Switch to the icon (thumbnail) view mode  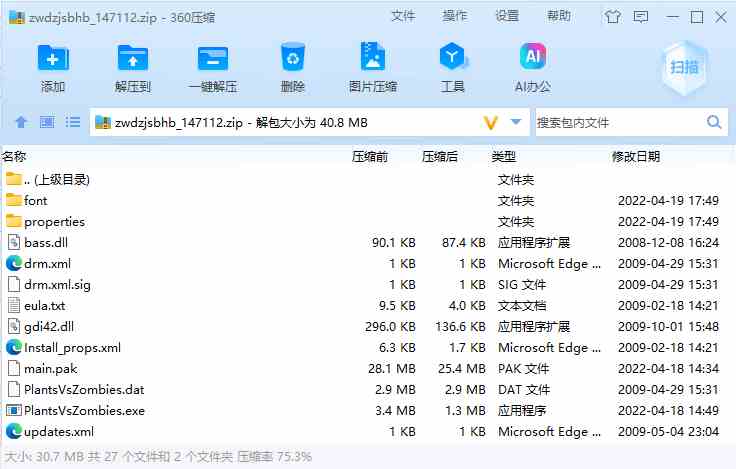tap(46, 122)
